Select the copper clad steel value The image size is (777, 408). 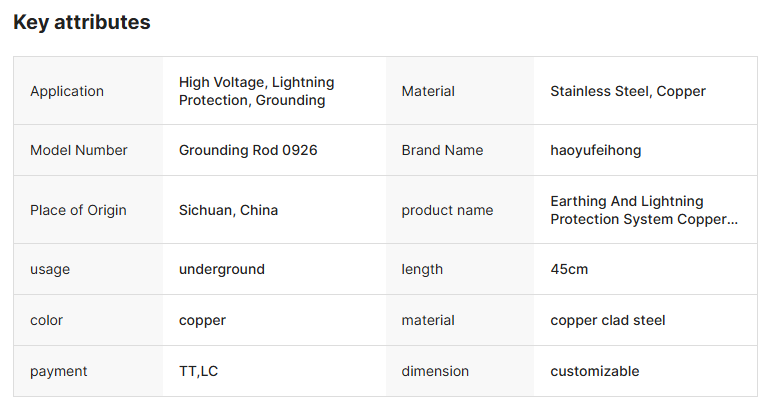607,320
